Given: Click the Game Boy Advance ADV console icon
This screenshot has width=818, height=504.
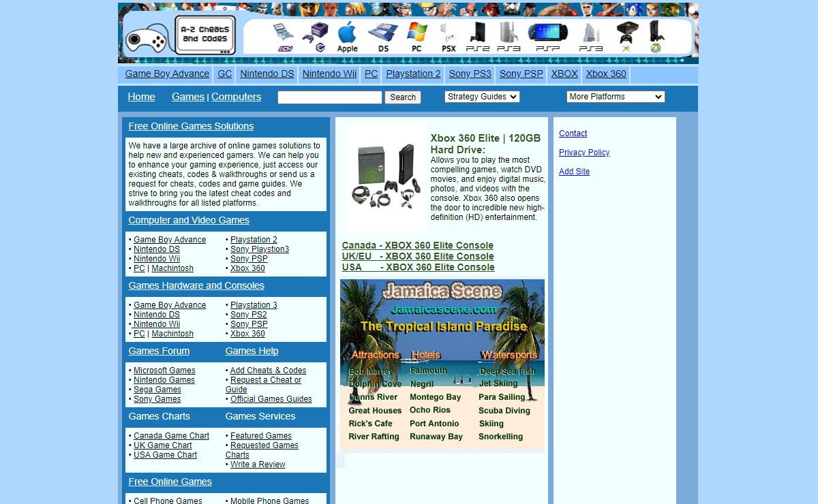Looking at the screenshot, I should click(x=283, y=37).
